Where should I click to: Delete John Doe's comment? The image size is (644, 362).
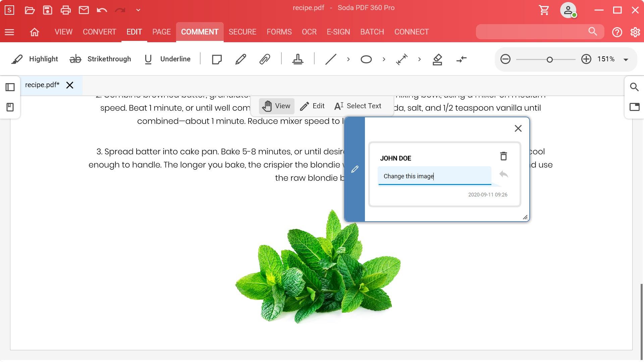(503, 156)
